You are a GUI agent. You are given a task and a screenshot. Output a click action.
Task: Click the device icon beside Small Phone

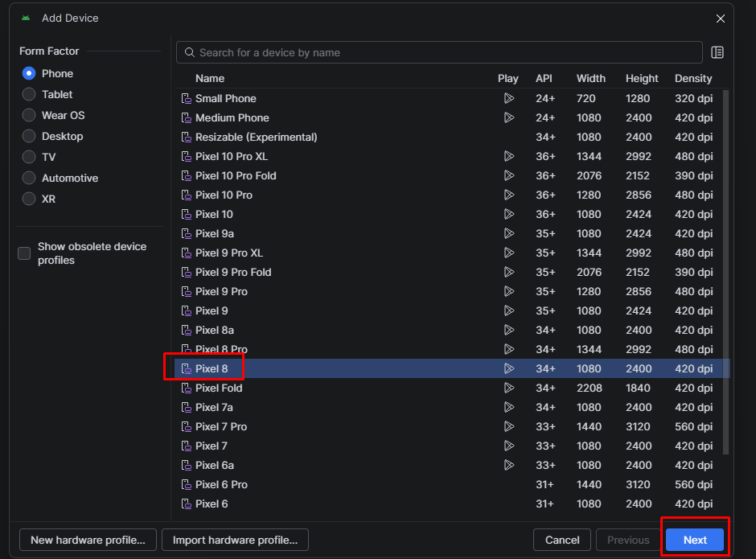[187, 98]
